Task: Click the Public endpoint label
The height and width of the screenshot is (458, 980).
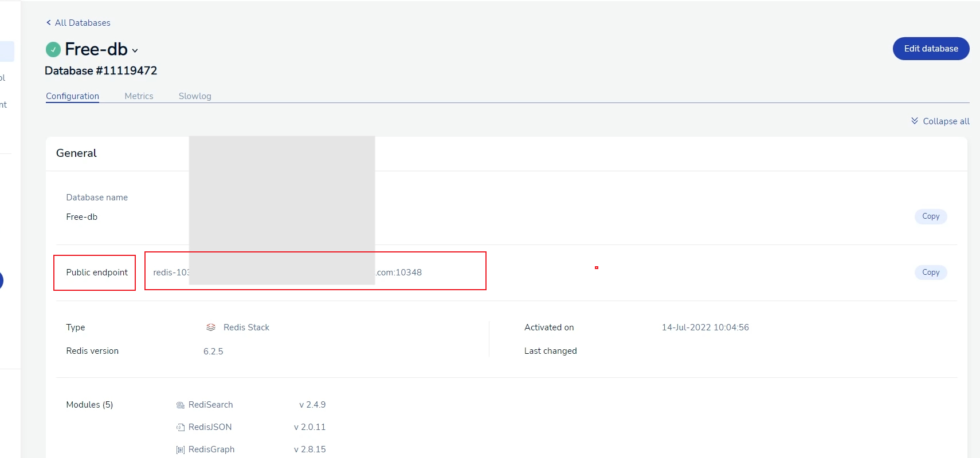Action: click(97, 273)
